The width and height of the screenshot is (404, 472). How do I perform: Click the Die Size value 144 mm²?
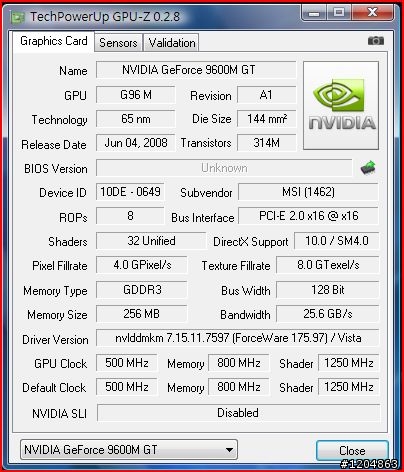click(x=266, y=119)
